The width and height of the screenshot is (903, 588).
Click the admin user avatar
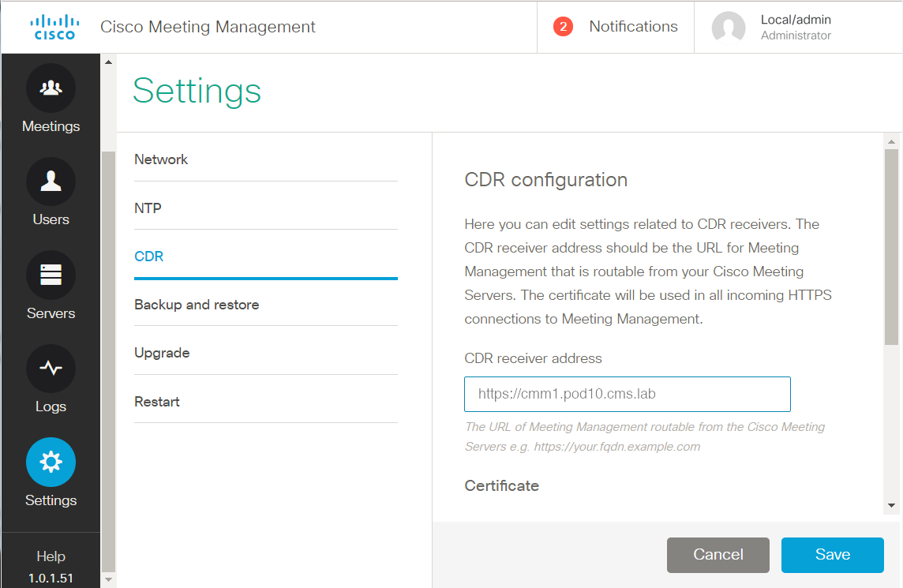coord(729,28)
